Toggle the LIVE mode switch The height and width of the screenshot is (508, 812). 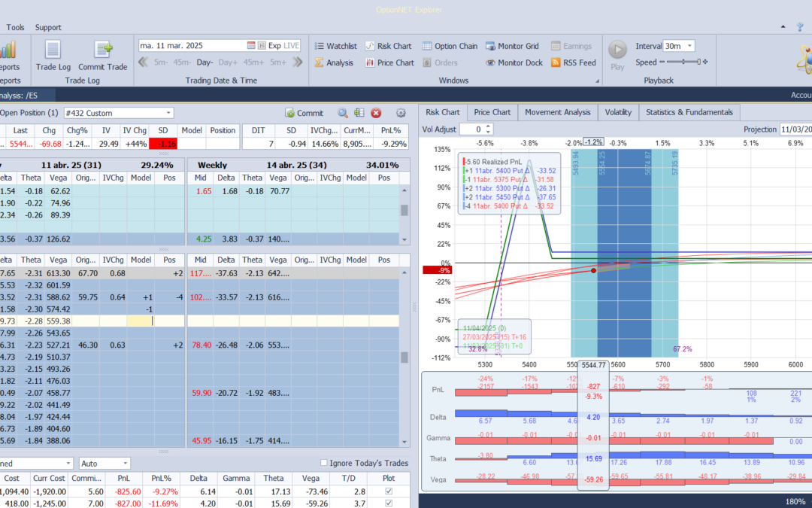(x=292, y=46)
